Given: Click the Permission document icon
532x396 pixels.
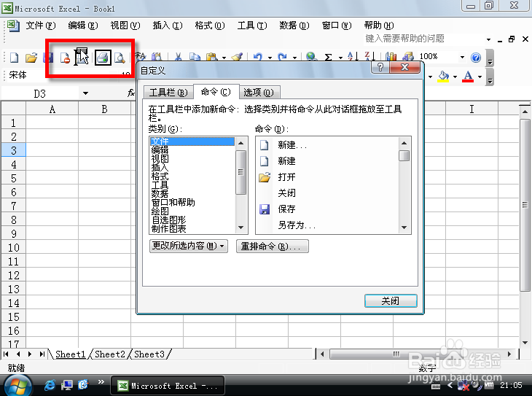Looking at the screenshot, I should point(64,58).
